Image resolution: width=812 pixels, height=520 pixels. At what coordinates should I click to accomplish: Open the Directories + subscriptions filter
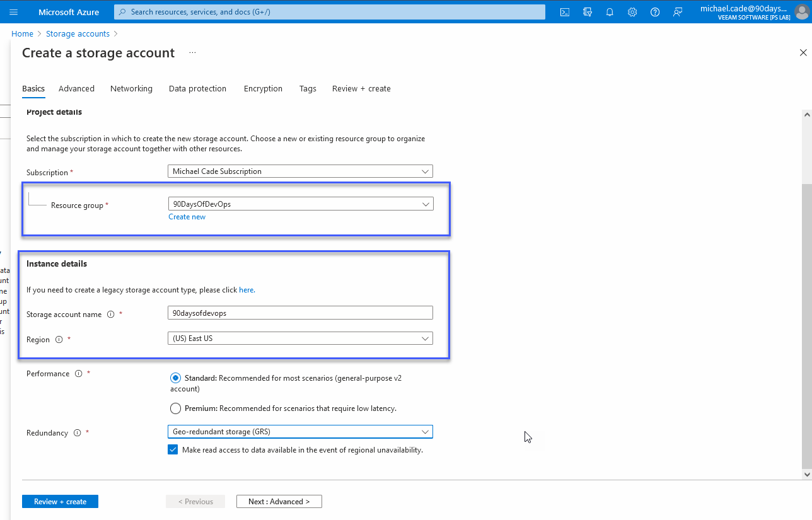(588, 11)
